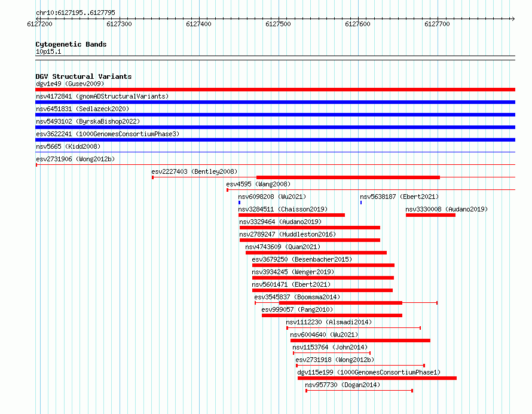Click esv4595 (Wang2008) variant label

(259, 184)
